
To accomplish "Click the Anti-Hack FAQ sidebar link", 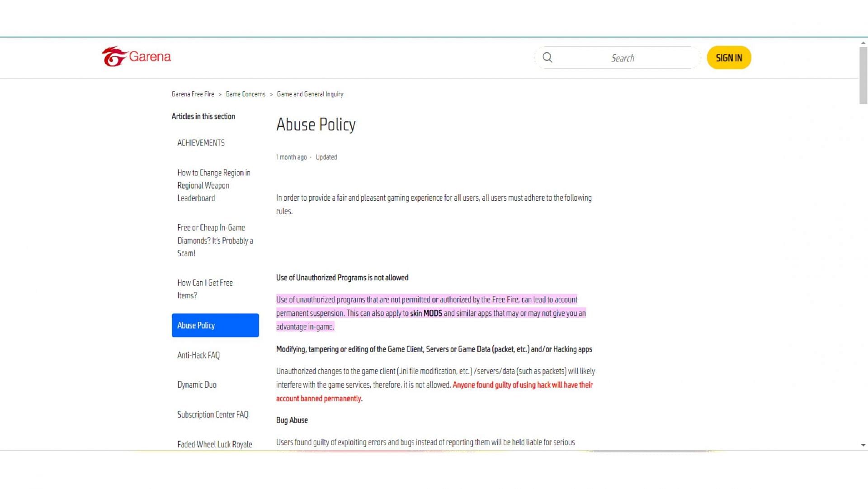I will coord(198,355).
